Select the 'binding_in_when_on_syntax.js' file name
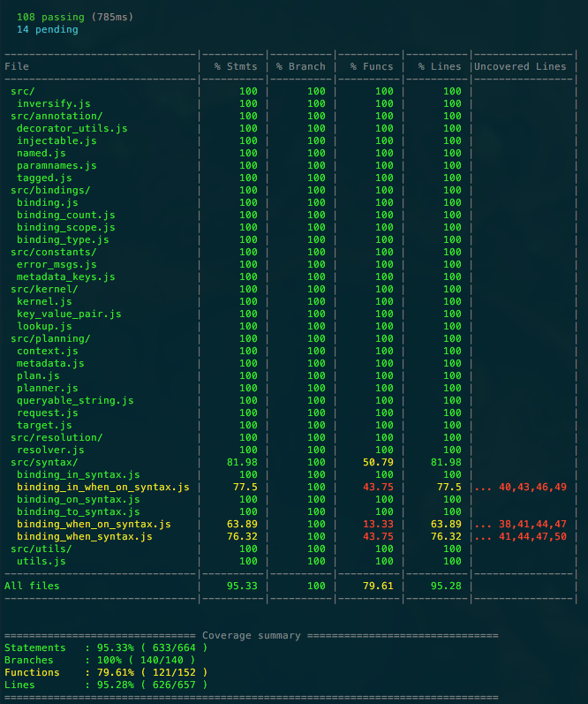Screen dimensions: 588x704 (x=103, y=487)
